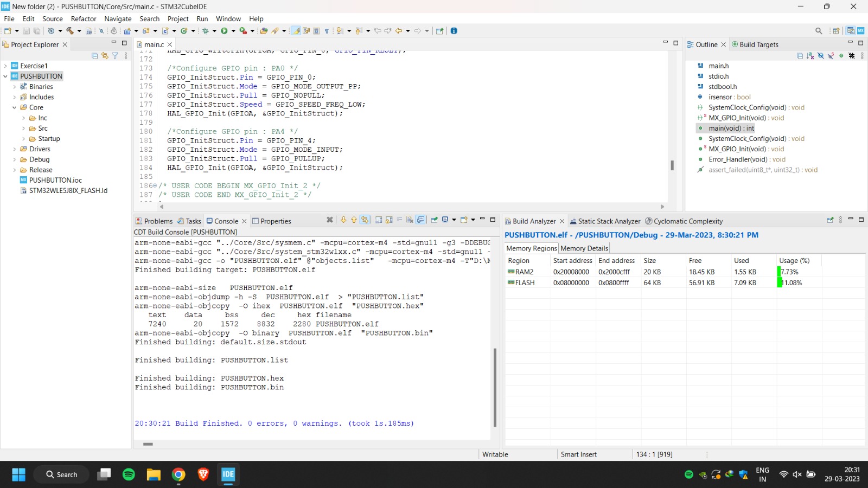Viewport: 868px width, 488px height.
Task: Expand the Drivers folder
Action: (15, 149)
